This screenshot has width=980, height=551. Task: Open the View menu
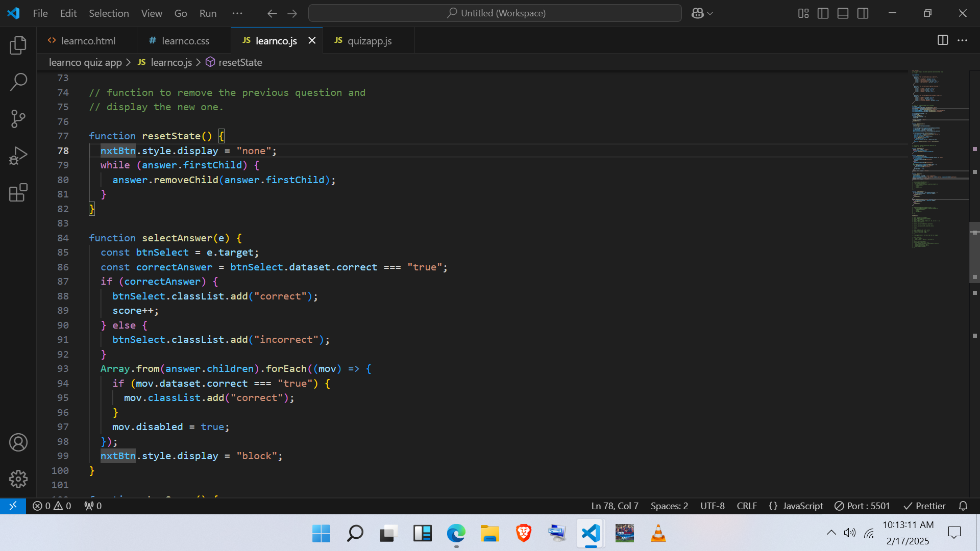[x=152, y=13]
